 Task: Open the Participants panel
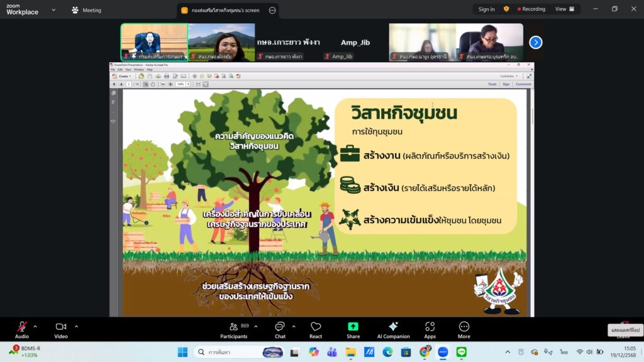click(x=233, y=328)
